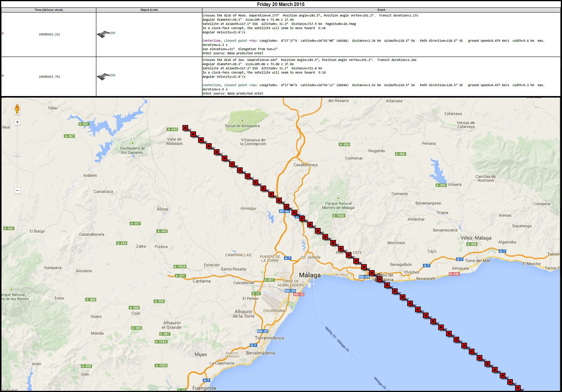Click the Torcal de Antequera park icon

click(242, 121)
